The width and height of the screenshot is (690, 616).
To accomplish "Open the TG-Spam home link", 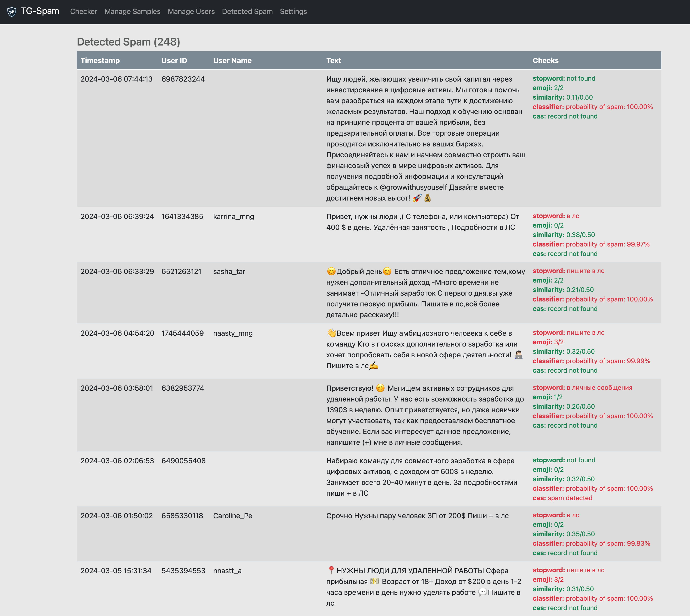I will (x=40, y=11).
